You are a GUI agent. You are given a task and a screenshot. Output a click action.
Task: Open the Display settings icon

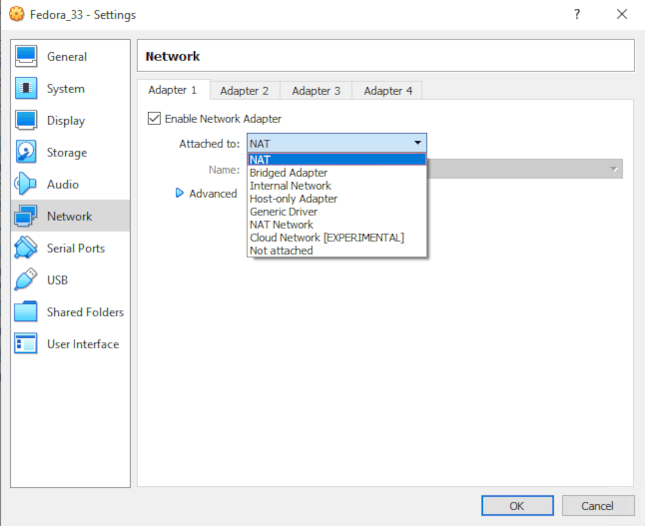27,121
